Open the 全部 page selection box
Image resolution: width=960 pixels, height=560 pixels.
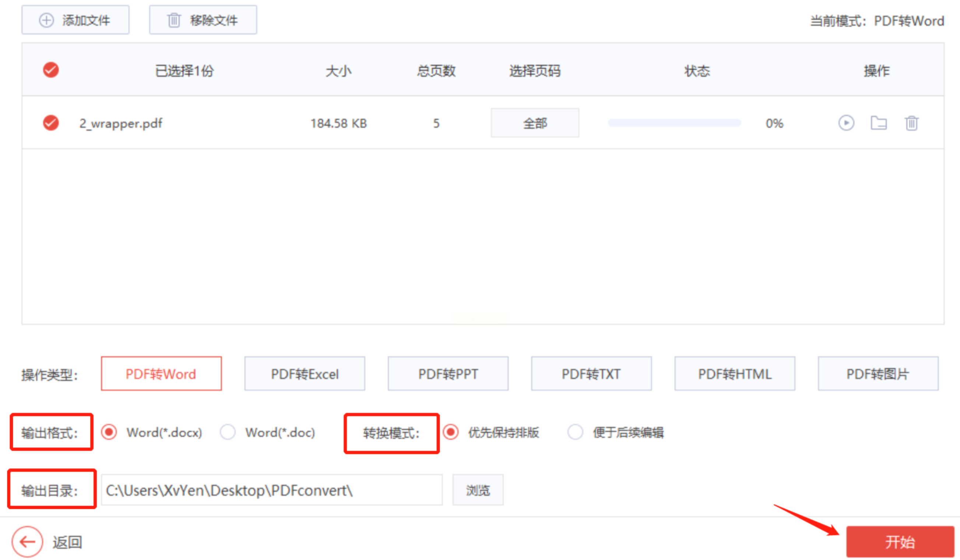(535, 123)
